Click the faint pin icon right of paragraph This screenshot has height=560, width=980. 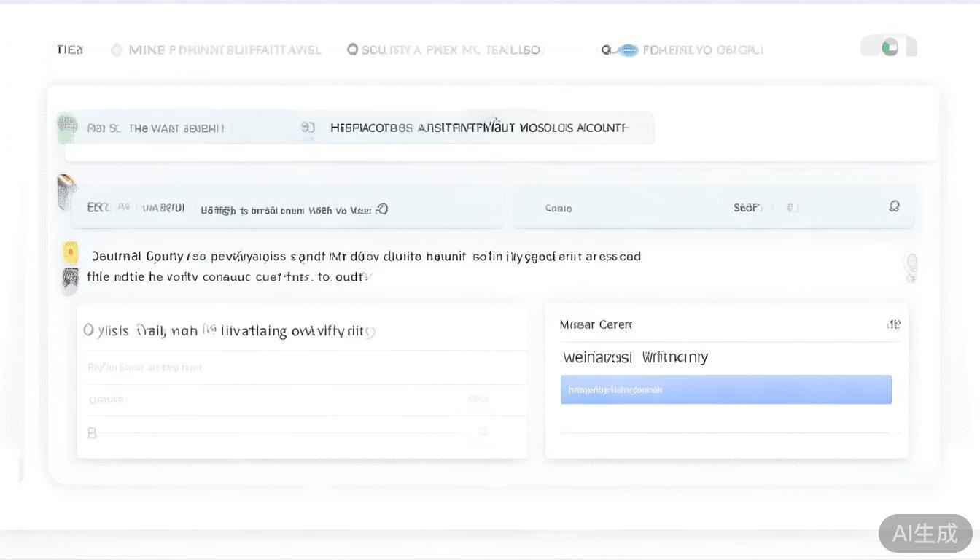click(911, 267)
